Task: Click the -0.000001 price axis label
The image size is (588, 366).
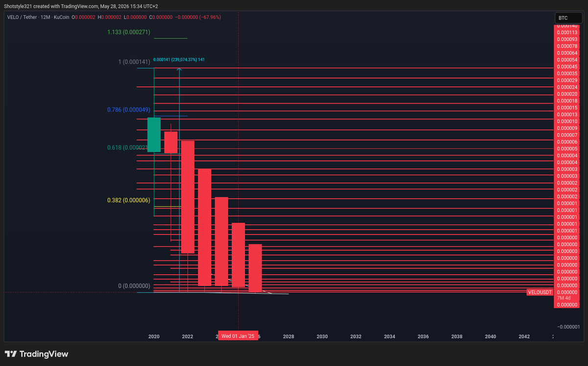Action: [568, 327]
